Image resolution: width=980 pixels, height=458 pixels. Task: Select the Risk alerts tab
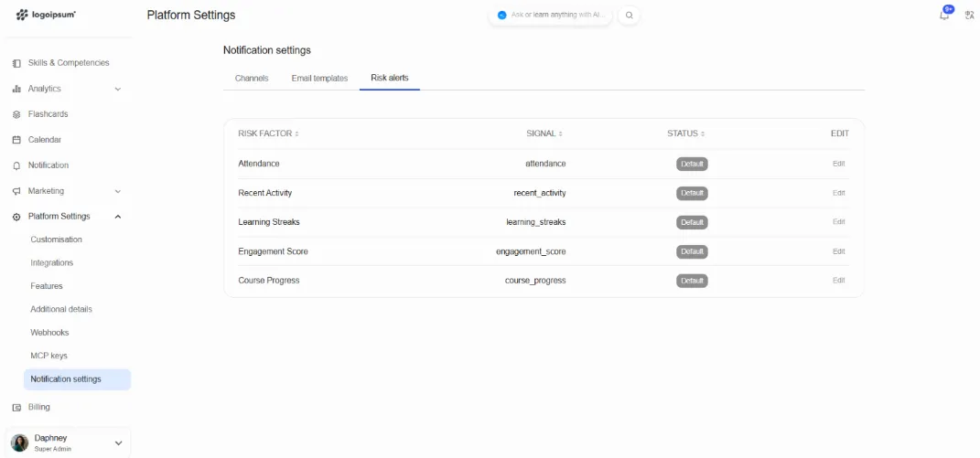click(390, 78)
